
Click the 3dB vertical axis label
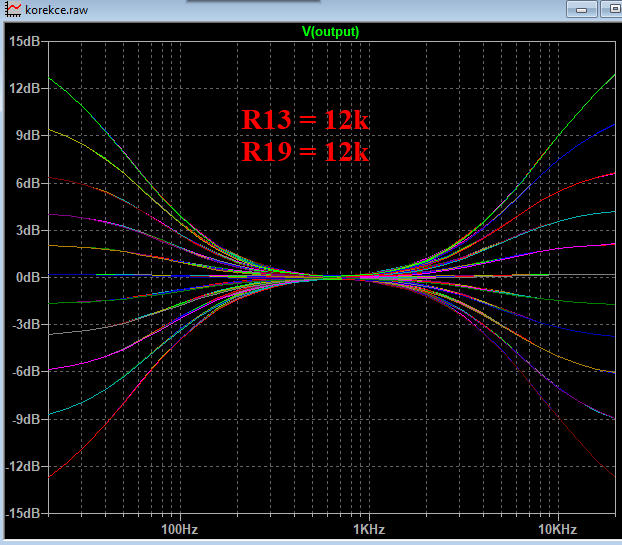click(27, 230)
